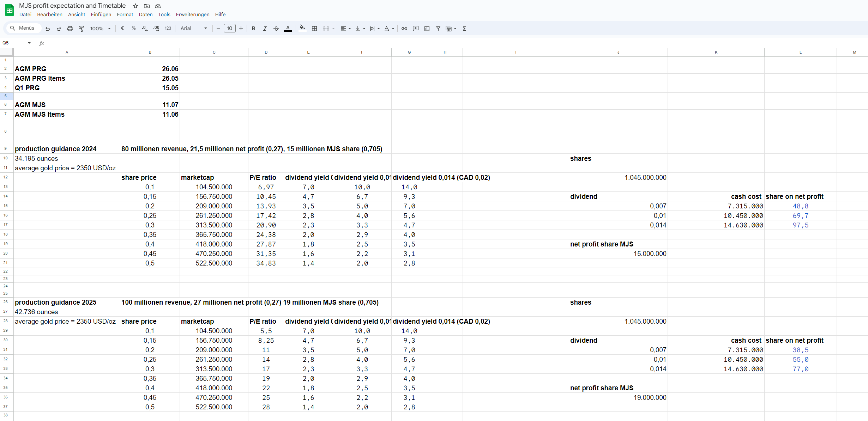Open the 100% zoom dropdown
This screenshot has height=421, width=868.
pos(100,29)
